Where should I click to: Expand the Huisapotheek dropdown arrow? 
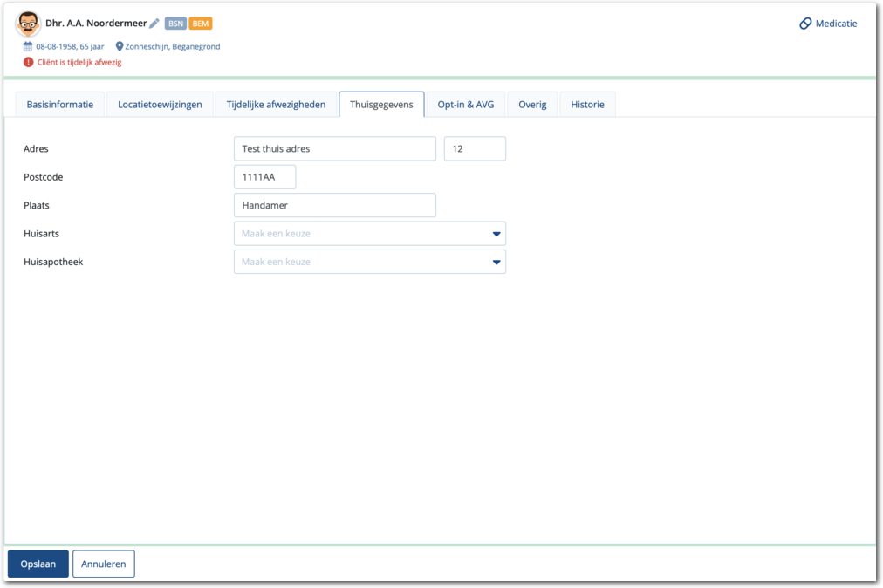pyautogui.click(x=496, y=262)
